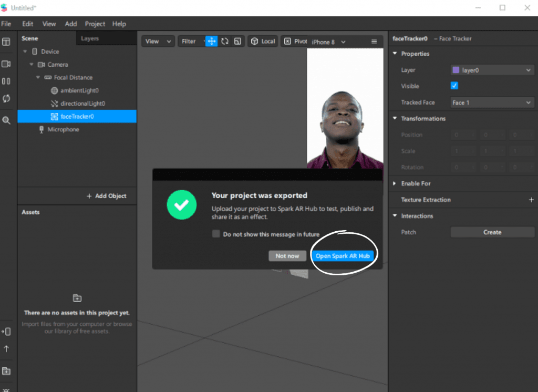
Task: Click the first Position value field
Action: click(x=463, y=135)
